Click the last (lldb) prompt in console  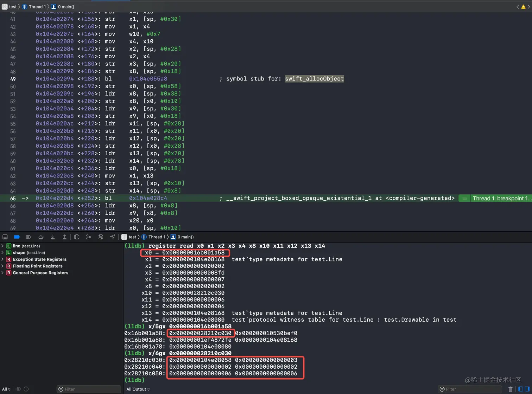134,380
